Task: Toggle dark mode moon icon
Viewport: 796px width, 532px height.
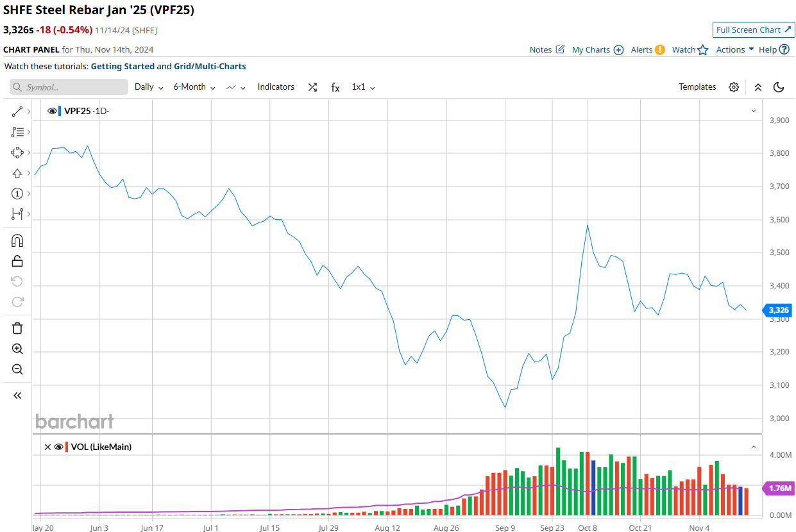Action: click(x=779, y=87)
